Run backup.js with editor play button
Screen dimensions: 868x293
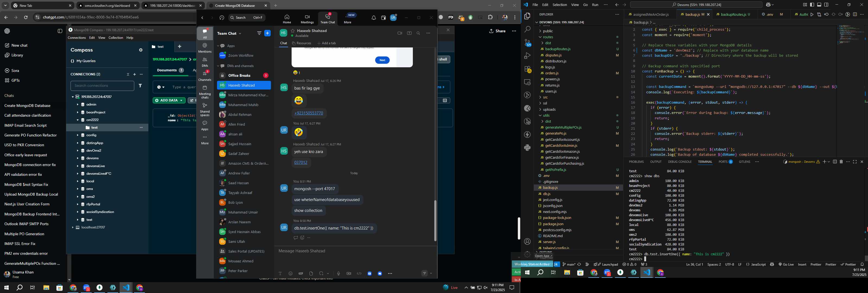(x=812, y=14)
